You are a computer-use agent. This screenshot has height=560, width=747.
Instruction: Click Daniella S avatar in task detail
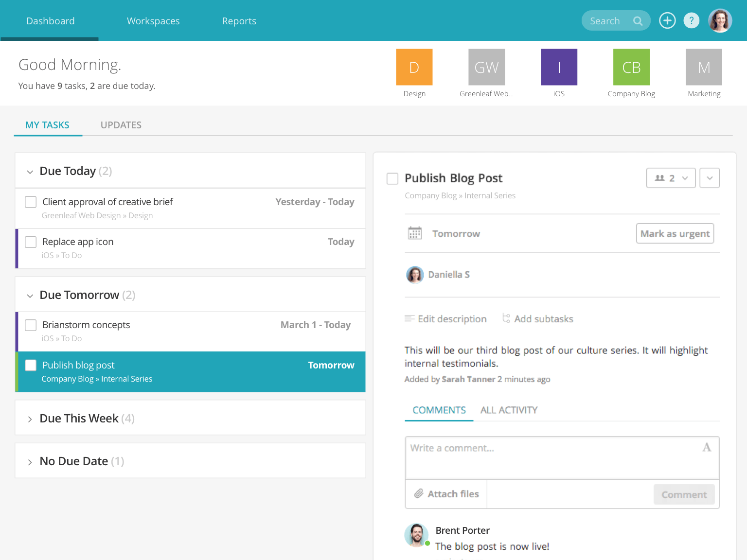point(415,275)
